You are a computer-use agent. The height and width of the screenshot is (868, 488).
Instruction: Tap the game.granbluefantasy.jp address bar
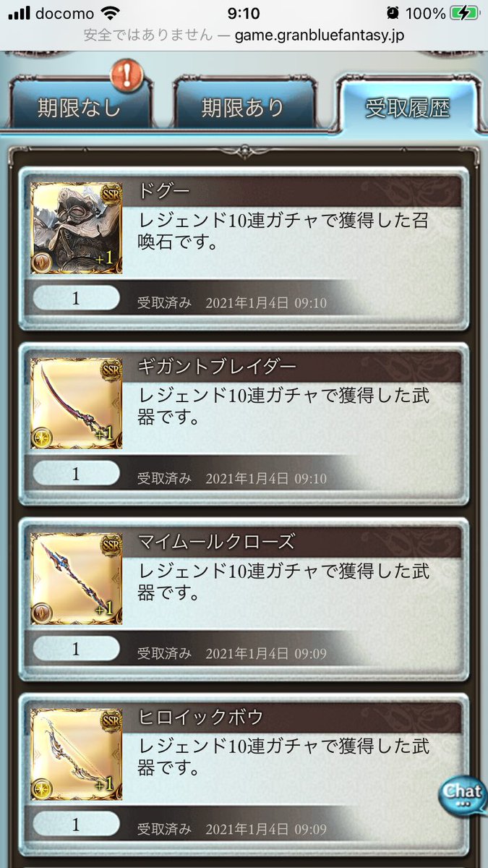point(244,34)
